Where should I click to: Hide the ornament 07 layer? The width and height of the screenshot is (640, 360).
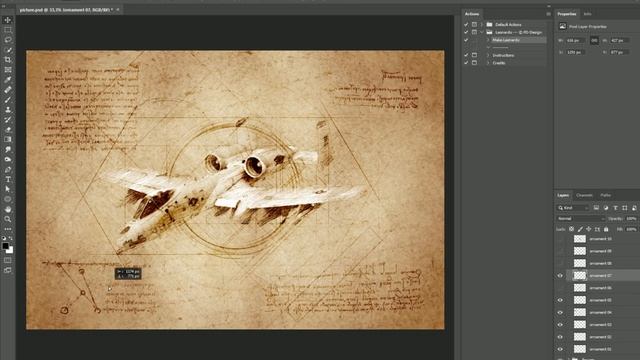click(x=560, y=276)
